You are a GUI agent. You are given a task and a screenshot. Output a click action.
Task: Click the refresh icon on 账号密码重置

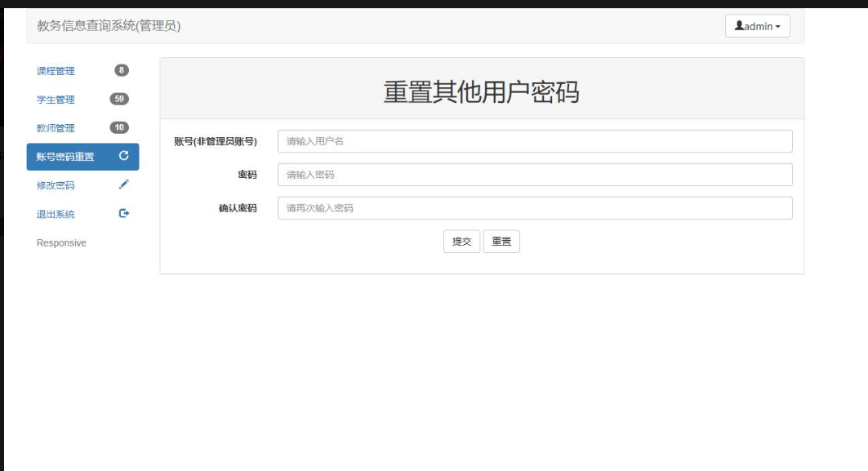(124, 156)
